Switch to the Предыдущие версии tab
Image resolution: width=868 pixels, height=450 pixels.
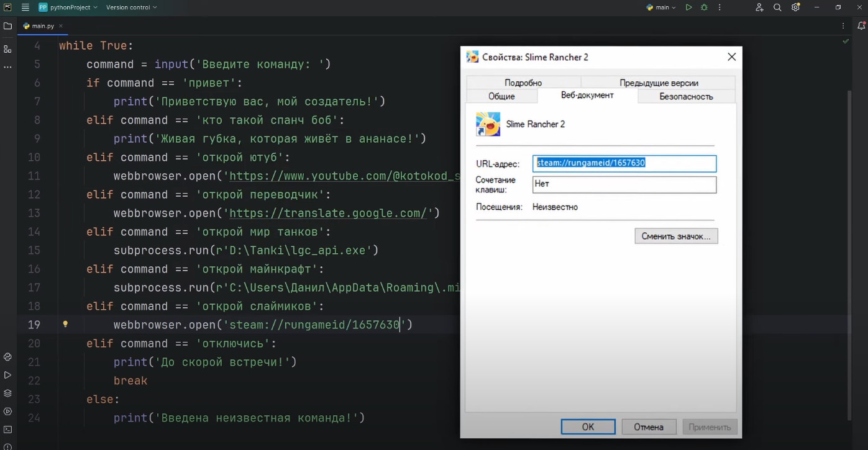659,83
